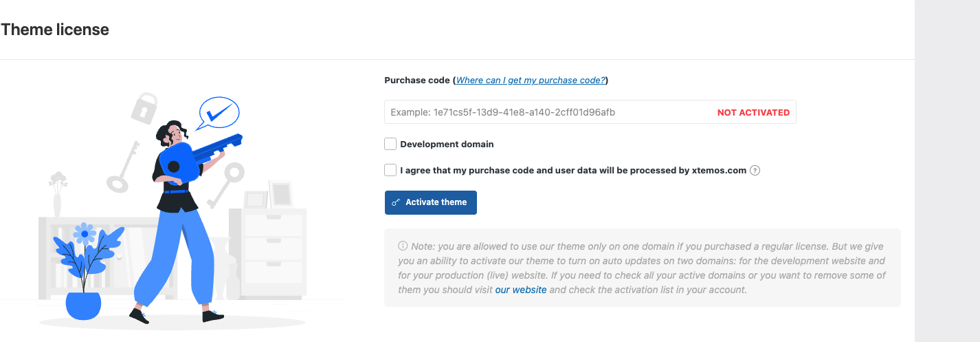The height and width of the screenshot is (342, 980).
Task: Click the Development domain label text
Action: coord(447,145)
